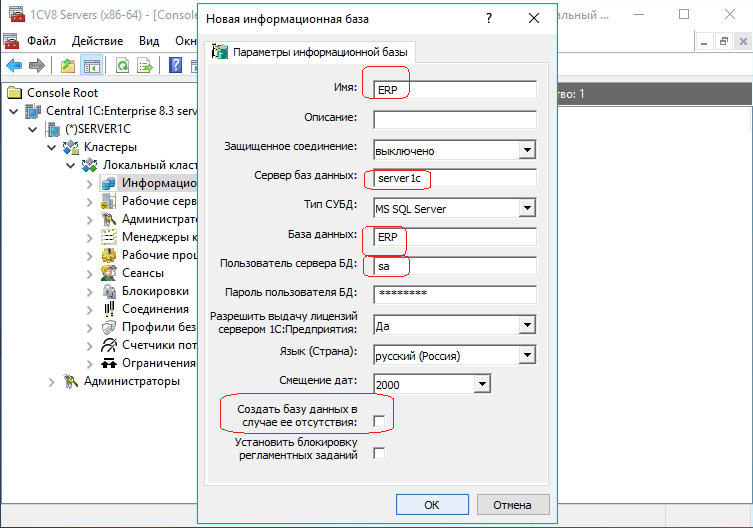Toggle the Show/Hide console tree icon
This screenshot has width=753, height=528.
[x=91, y=65]
